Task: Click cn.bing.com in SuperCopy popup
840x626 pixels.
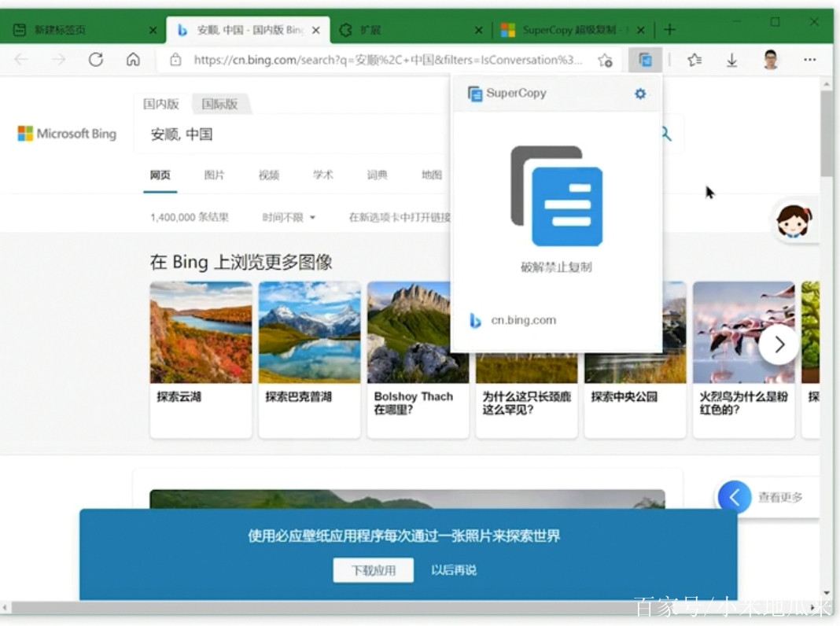Action: (523, 320)
